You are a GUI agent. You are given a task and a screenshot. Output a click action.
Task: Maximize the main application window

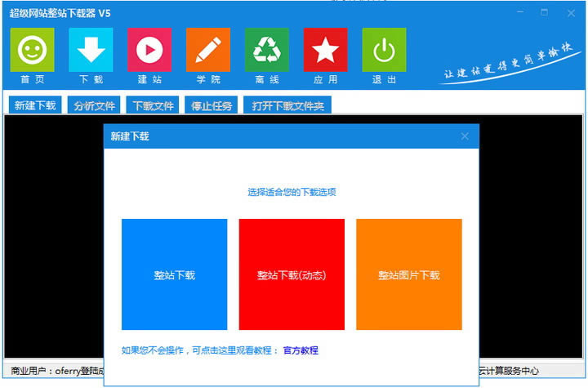545,12
